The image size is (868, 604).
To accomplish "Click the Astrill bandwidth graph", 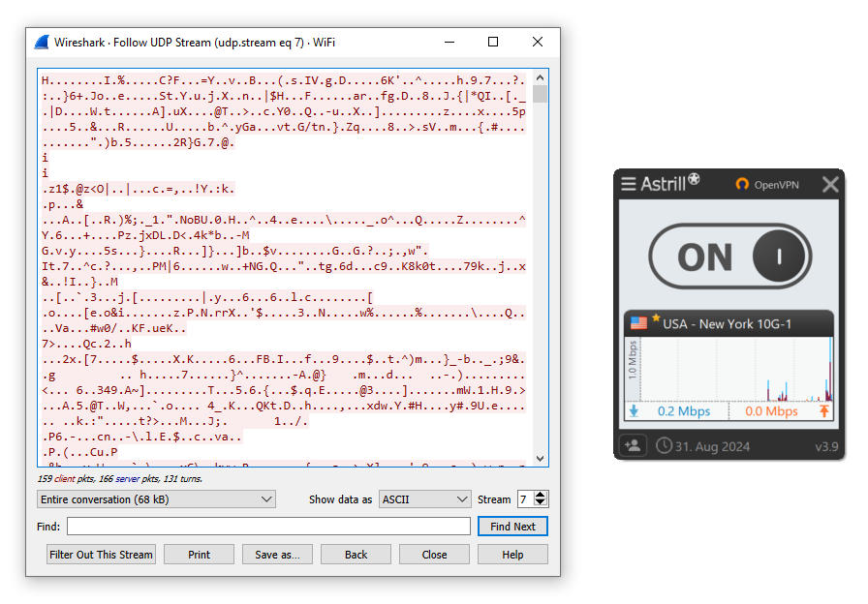I will coord(736,370).
